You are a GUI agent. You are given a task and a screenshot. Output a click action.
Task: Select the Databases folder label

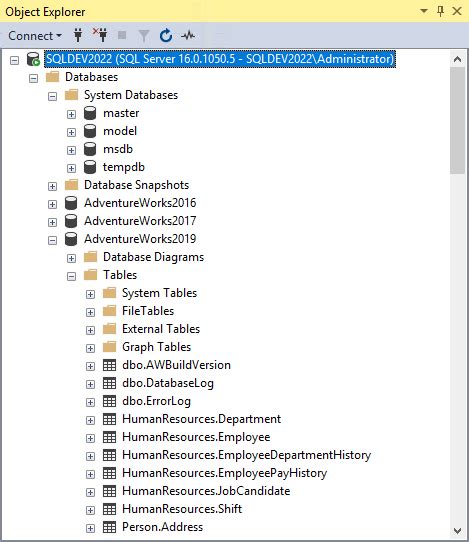pyautogui.click(x=92, y=77)
